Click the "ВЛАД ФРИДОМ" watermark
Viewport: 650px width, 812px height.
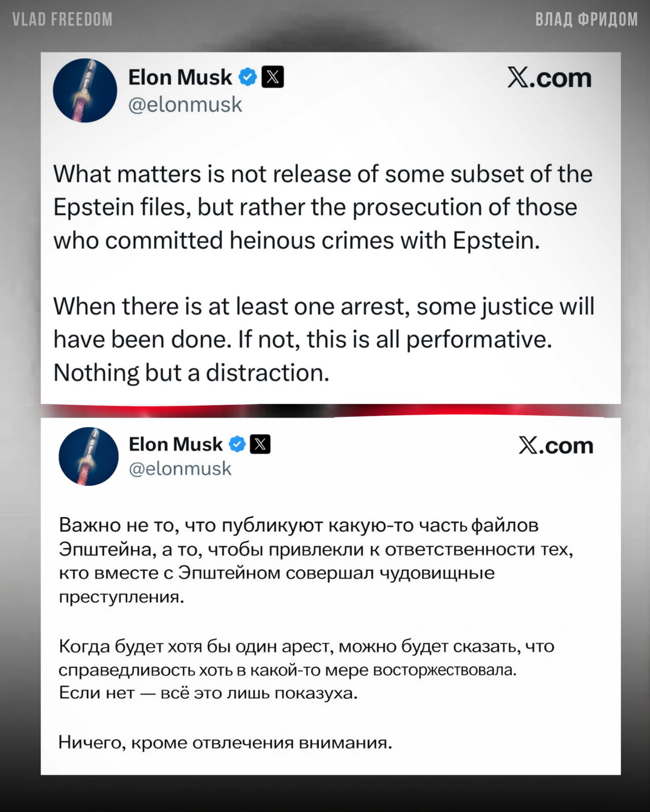[586, 19]
